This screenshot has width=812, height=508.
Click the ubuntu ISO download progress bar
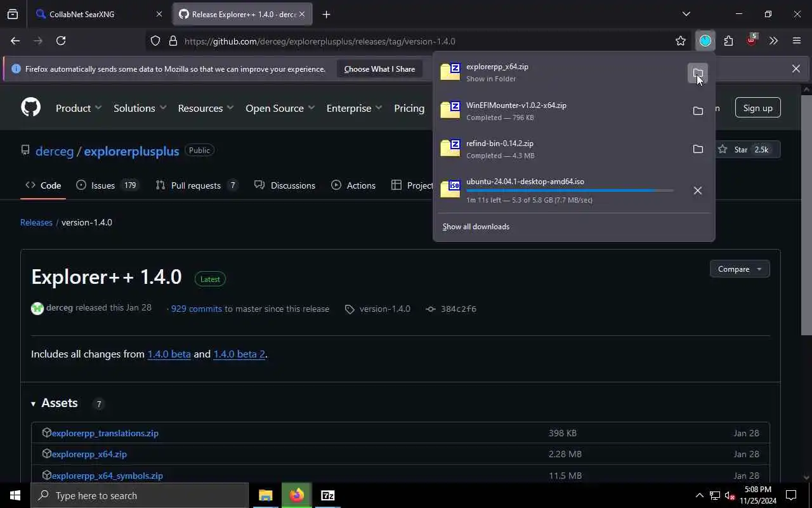point(570,190)
